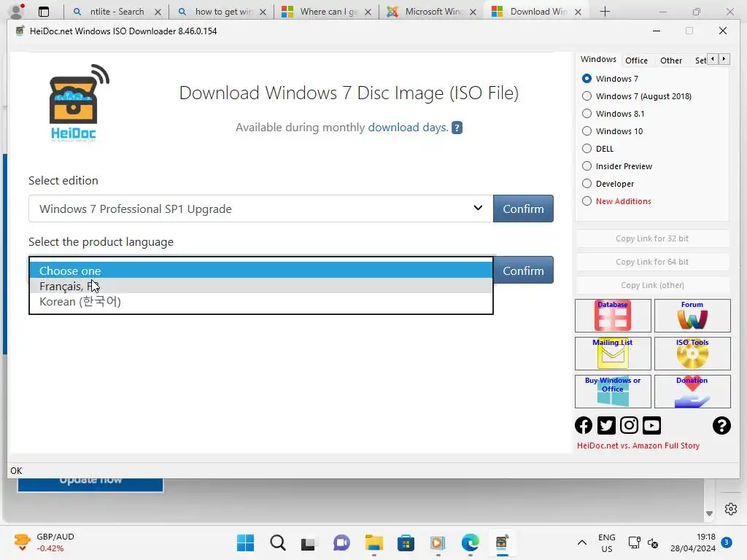747x560 pixels.
Task: Open the browser tab actions menu icon
Action: (x=44, y=12)
